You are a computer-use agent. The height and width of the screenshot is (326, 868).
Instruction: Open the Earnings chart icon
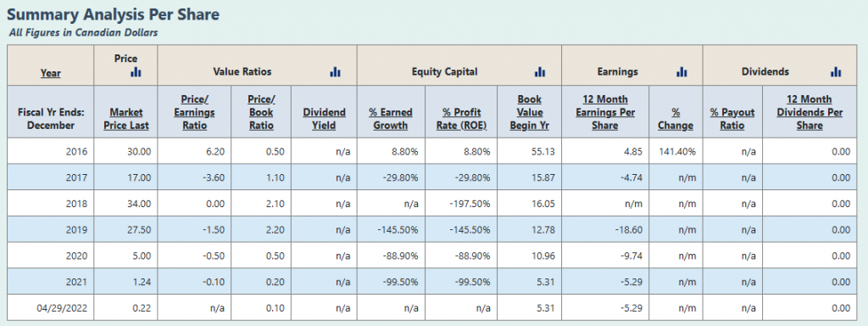click(682, 72)
